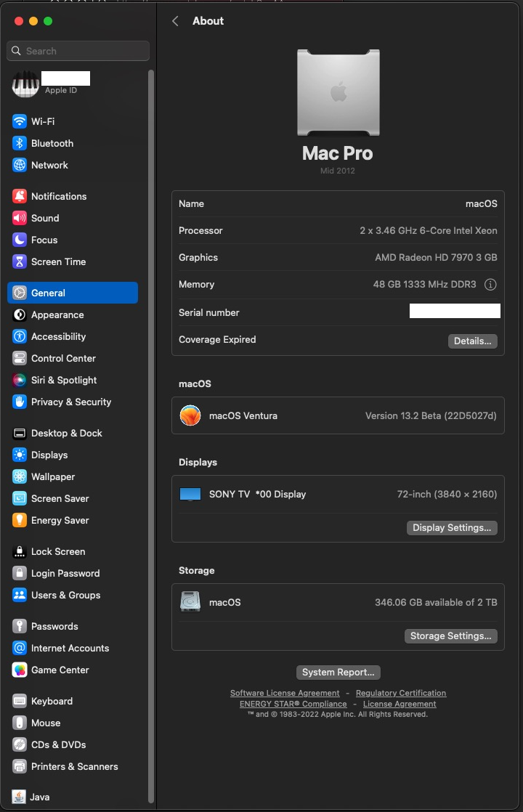Open Wallpaper flower icon
This screenshot has height=812, width=523.
(19, 476)
